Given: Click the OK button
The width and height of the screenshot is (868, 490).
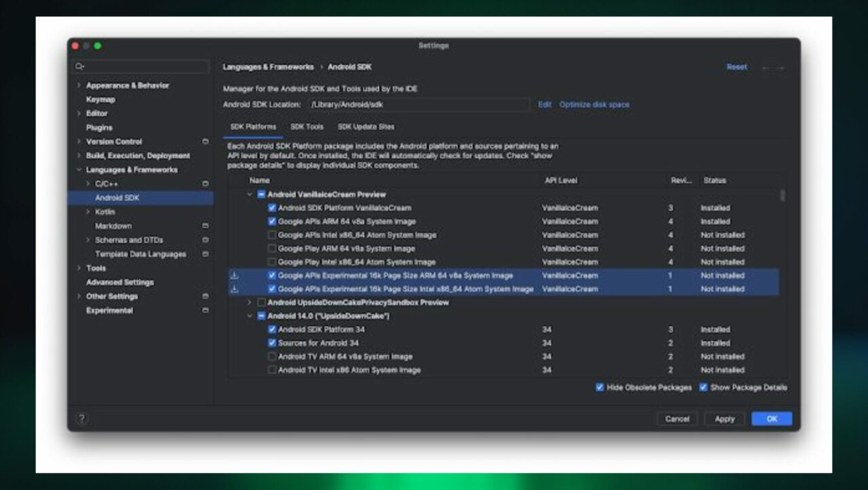Looking at the screenshot, I should (772, 419).
